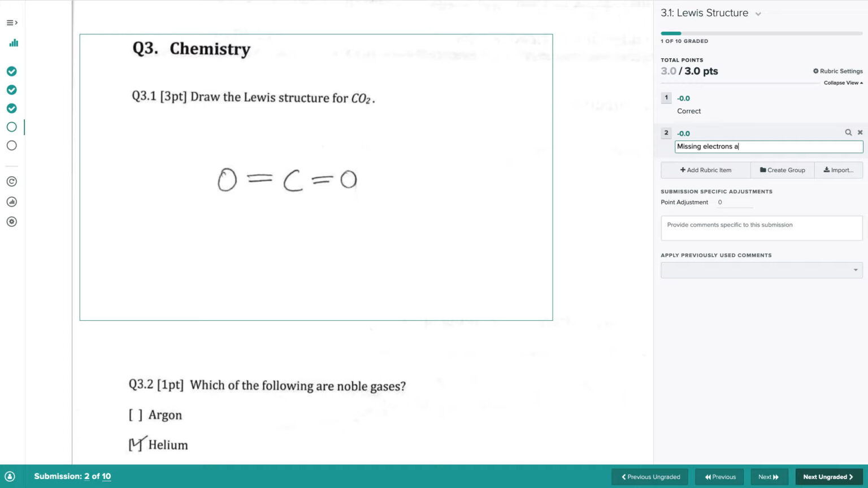The height and width of the screenshot is (488, 868).
Task: Select the first completed question checkmark
Action: pos(11,71)
